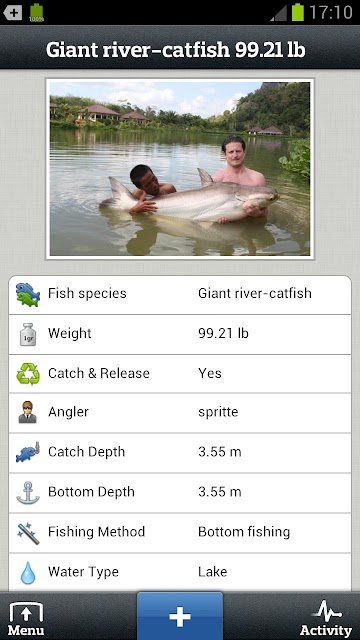
Task: Open the catfish catch photo
Action: click(180, 169)
